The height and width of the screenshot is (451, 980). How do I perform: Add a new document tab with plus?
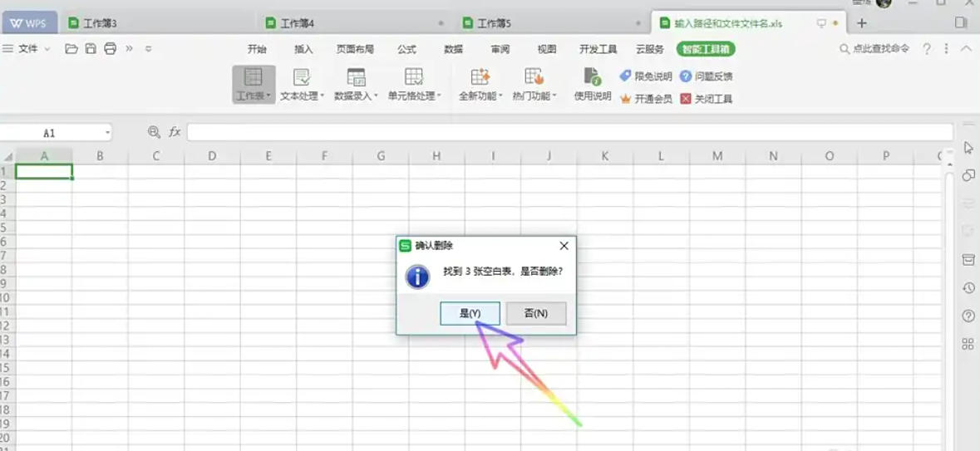862,23
